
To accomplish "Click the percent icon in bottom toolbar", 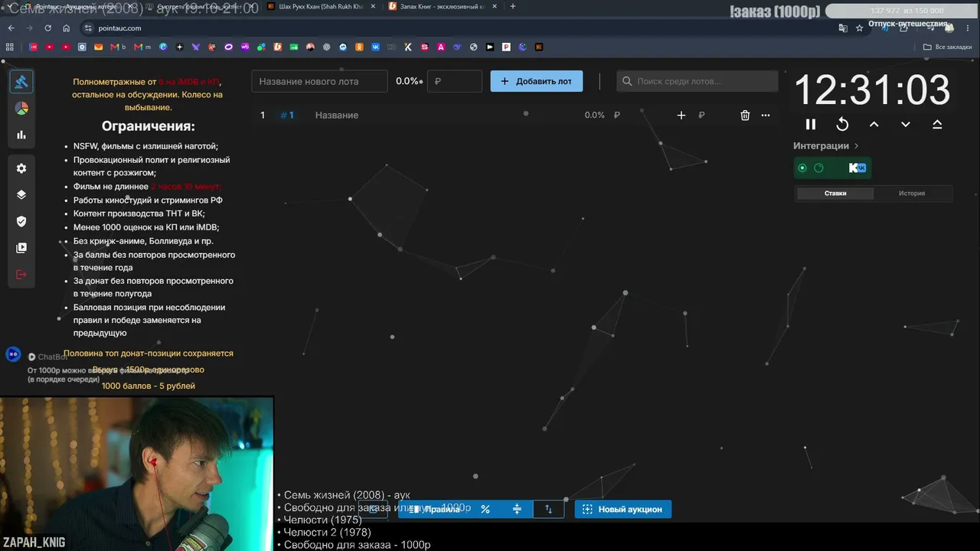I will (485, 509).
